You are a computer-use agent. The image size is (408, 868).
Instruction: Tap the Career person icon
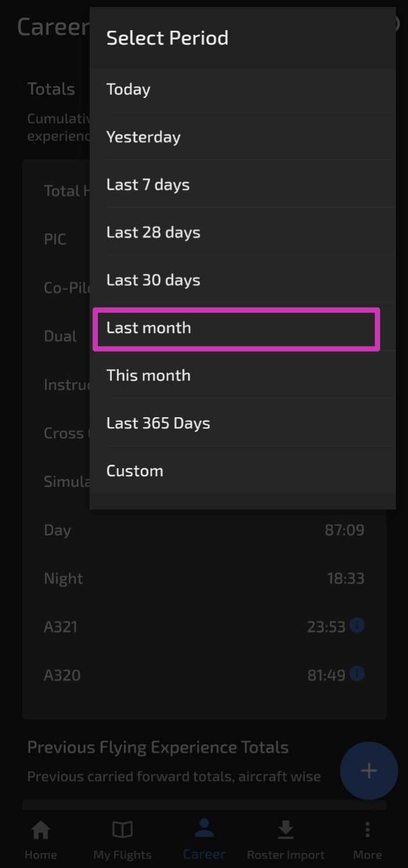[x=204, y=828]
